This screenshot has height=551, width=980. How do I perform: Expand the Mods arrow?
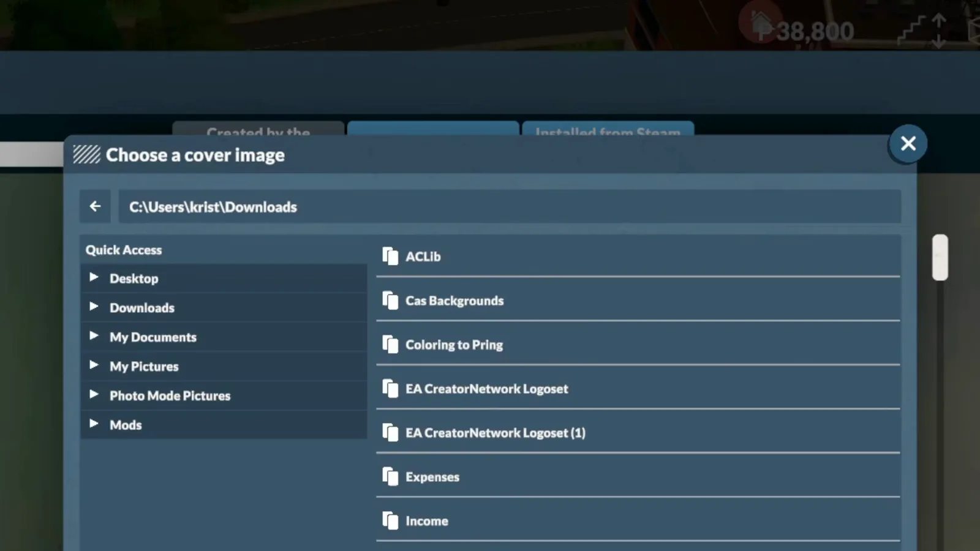tap(94, 424)
